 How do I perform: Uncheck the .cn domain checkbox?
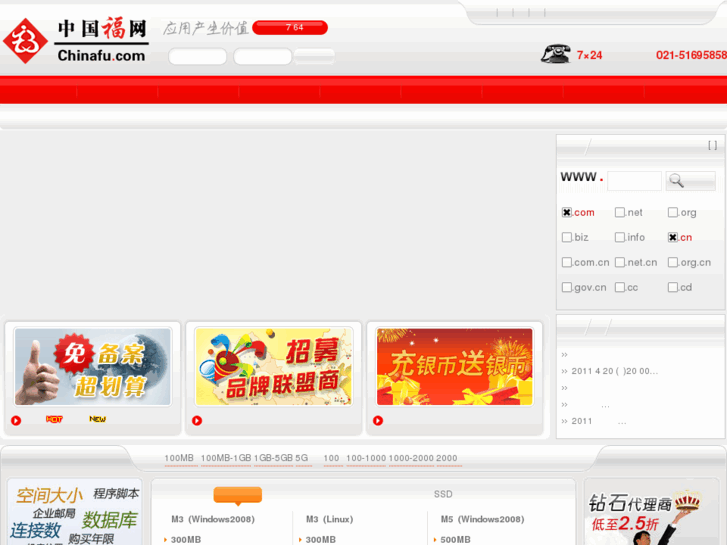pos(673,237)
